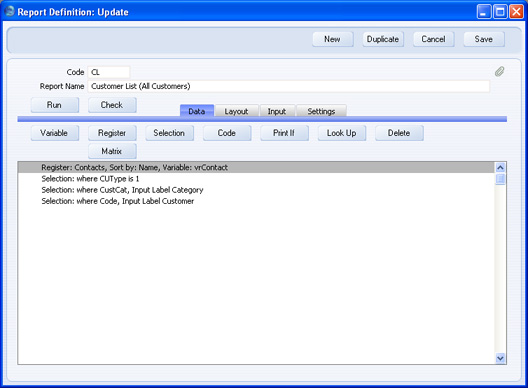Select the 'Register: Contacts, Sort by: Name' row
Screen dimensions: 528x388
coord(256,167)
